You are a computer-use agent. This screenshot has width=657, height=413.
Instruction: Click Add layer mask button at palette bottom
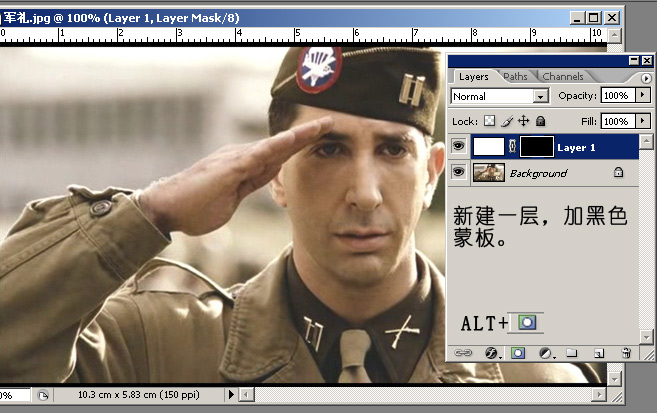click(518, 353)
